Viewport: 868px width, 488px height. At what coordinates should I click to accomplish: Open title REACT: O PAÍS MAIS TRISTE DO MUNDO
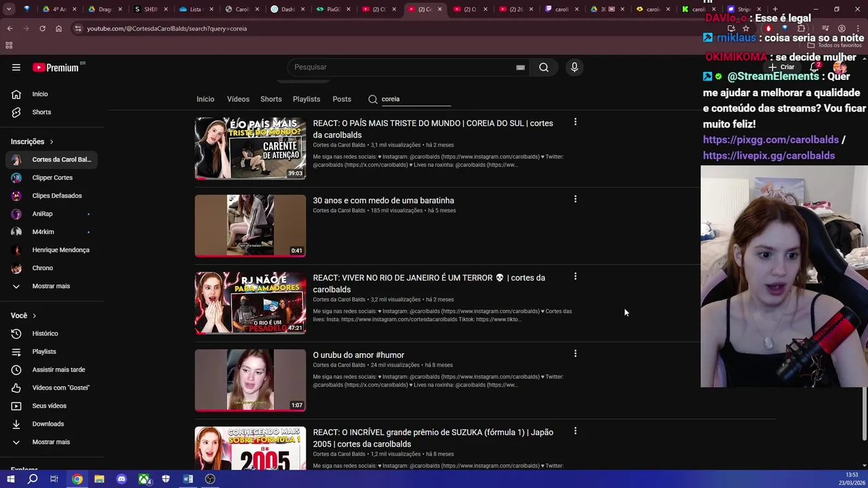[x=433, y=129]
